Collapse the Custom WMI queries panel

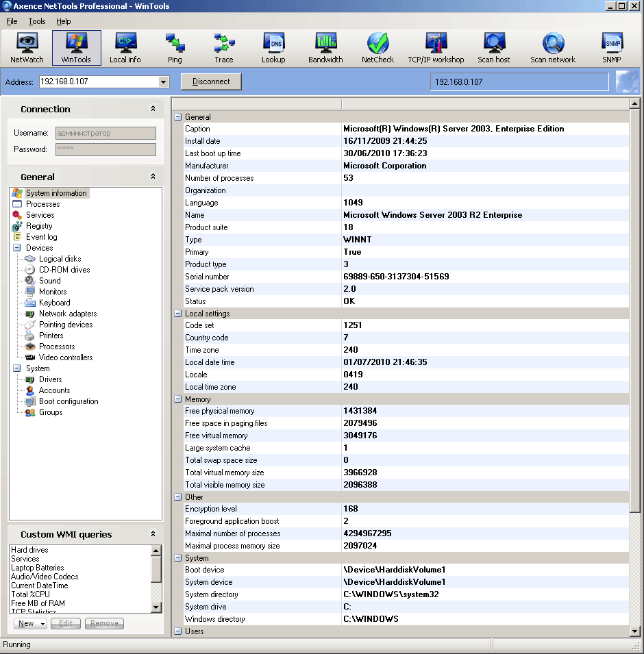click(x=153, y=533)
